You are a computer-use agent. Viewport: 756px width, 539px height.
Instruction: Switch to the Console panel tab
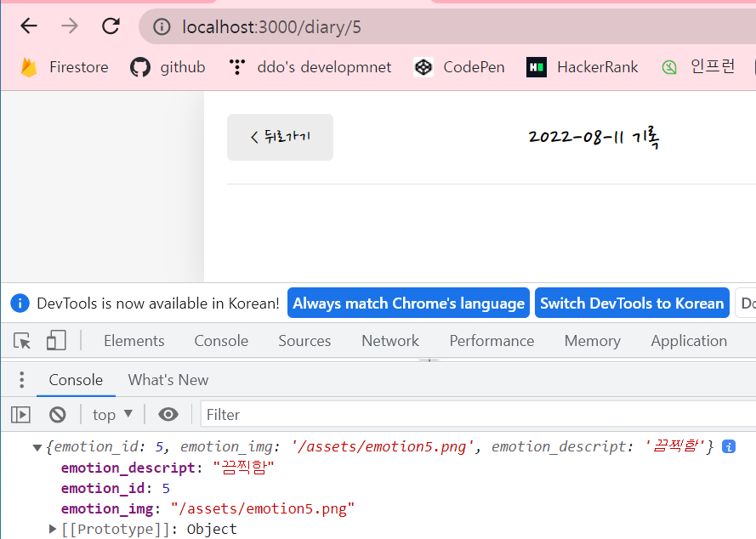tap(221, 341)
